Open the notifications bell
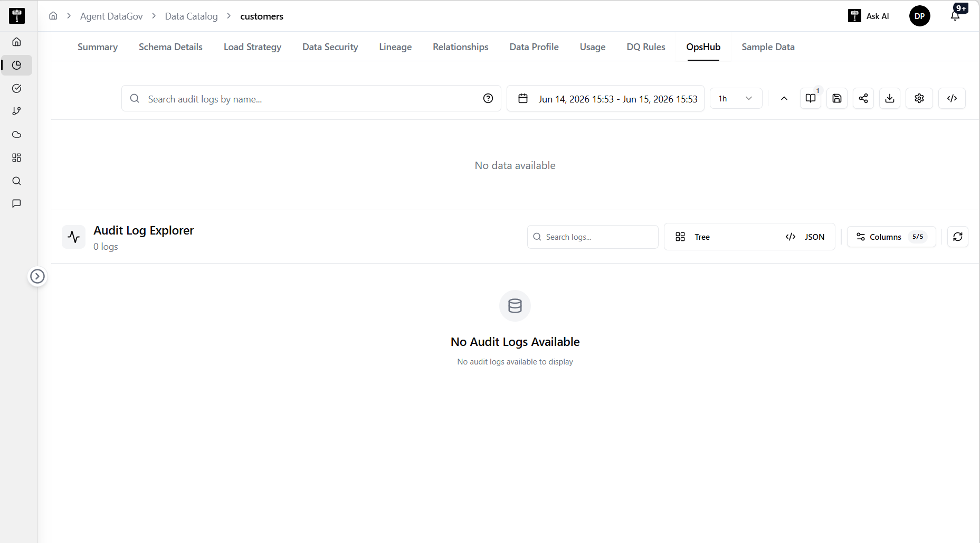Image resolution: width=980 pixels, height=543 pixels. pyautogui.click(x=956, y=15)
